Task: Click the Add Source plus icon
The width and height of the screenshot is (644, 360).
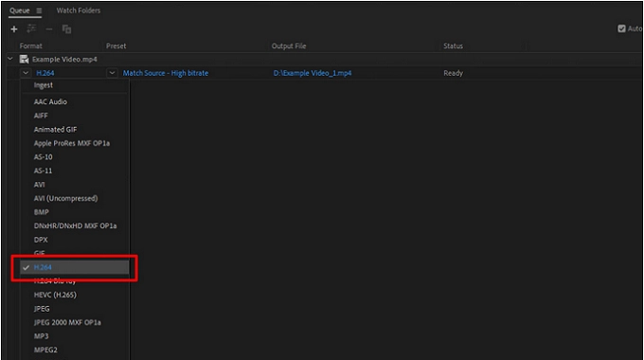Action: point(14,29)
